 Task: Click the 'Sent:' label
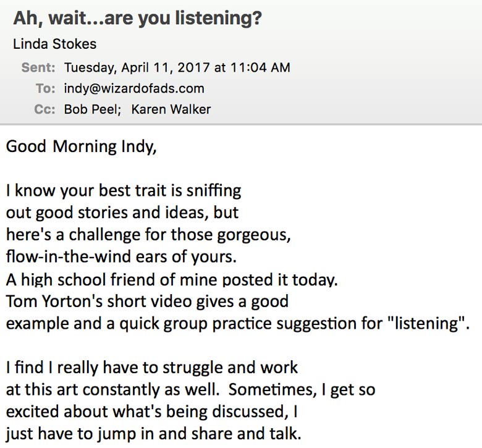[38, 67]
